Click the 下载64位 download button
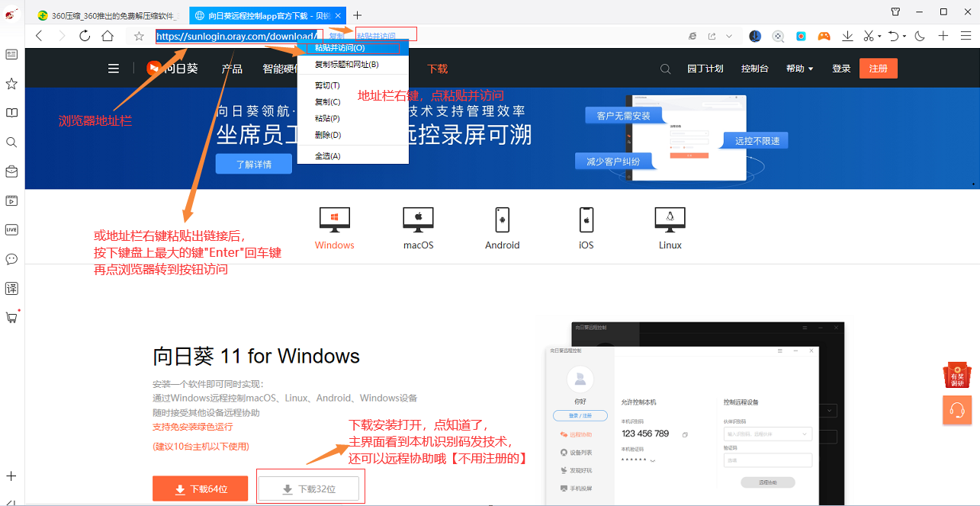The height and width of the screenshot is (506, 980). (x=200, y=489)
